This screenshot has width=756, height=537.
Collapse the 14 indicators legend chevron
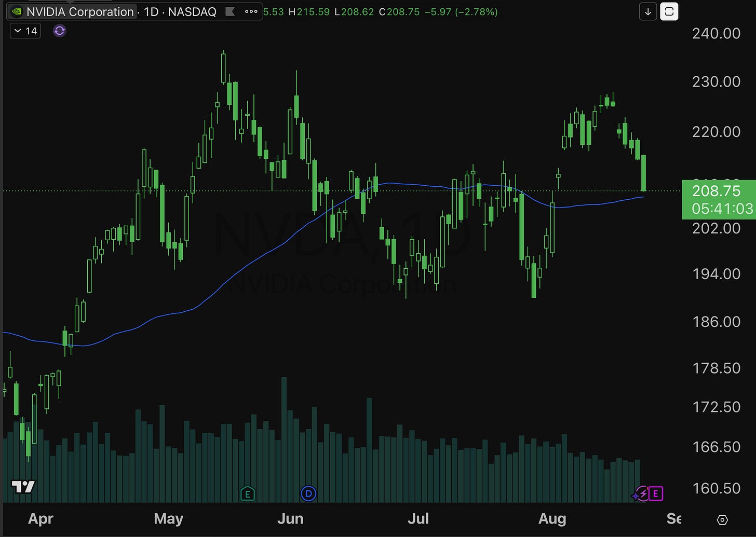point(18,31)
